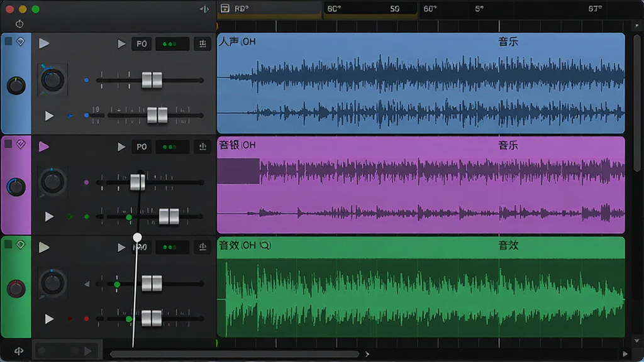The width and height of the screenshot is (644, 362).
Task: Toggle the purple dot beside the purple track's upper fader
Action: pyautogui.click(x=86, y=182)
